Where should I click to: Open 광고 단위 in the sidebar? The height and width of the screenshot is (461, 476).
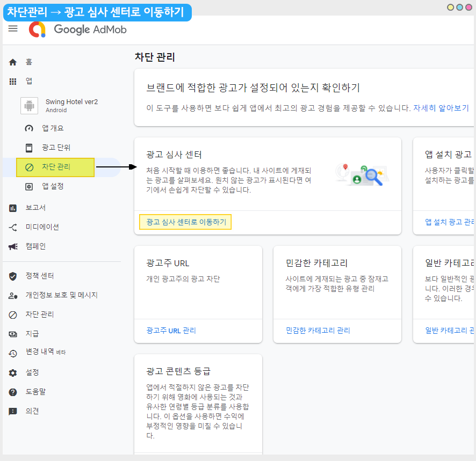[56, 148]
